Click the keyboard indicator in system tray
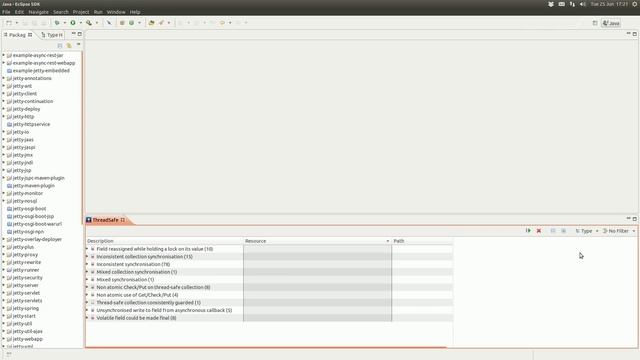Screen dimensions: 640x360 click(562, 4)
